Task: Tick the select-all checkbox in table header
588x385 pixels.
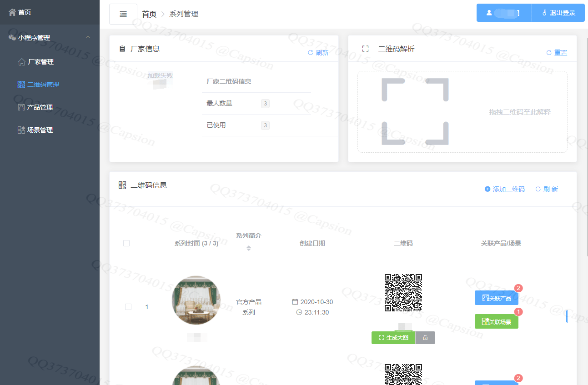Action: 126,243
